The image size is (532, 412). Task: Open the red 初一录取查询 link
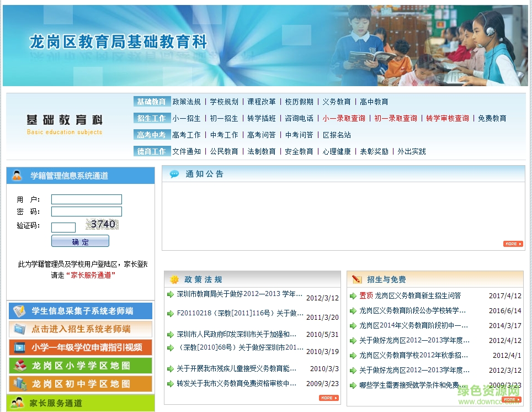coord(396,118)
